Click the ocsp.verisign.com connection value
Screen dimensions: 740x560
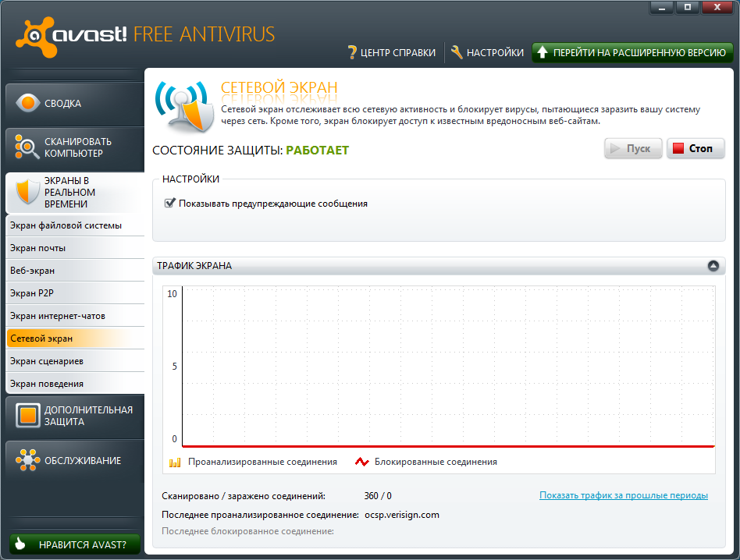(402, 515)
